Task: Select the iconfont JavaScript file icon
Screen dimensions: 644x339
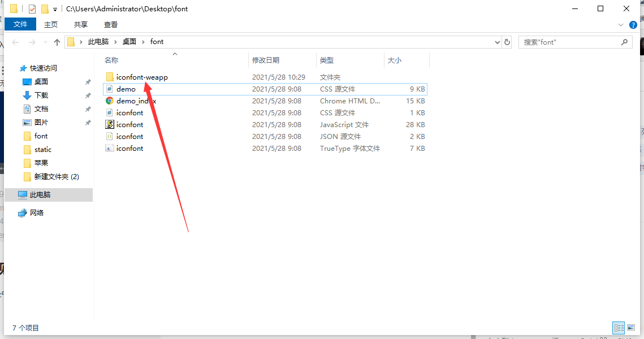Action: tap(109, 124)
